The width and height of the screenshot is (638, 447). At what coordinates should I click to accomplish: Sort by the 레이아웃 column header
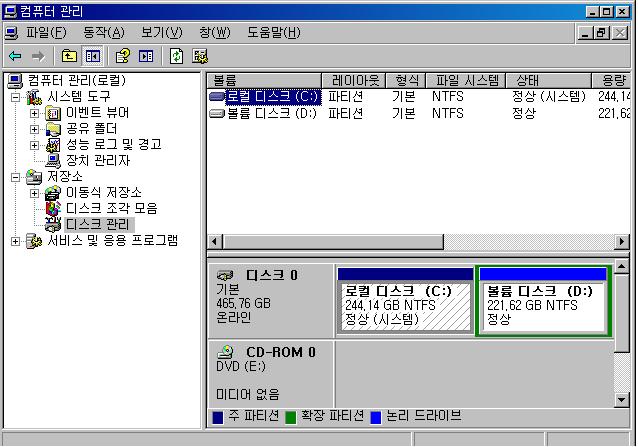pyautogui.click(x=353, y=80)
